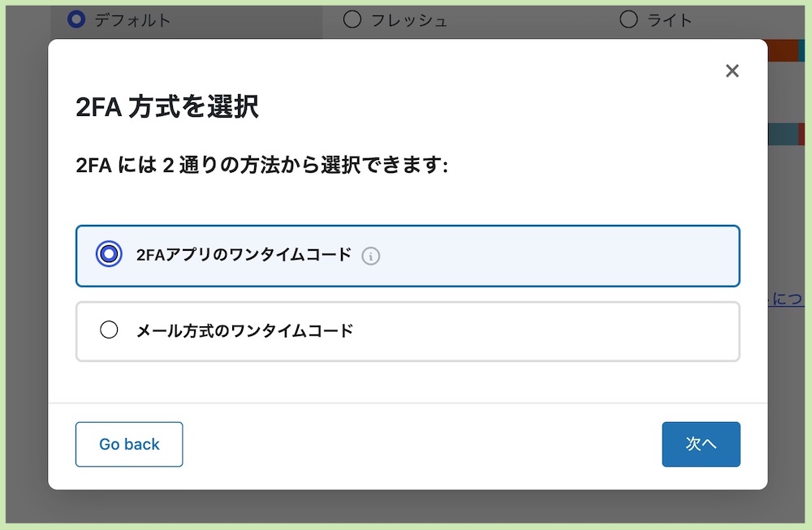Viewport: 812px width, 530px height.
Task: Click the デフォルト scheme label
Action: pyautogui.click(x=132, y=20)
